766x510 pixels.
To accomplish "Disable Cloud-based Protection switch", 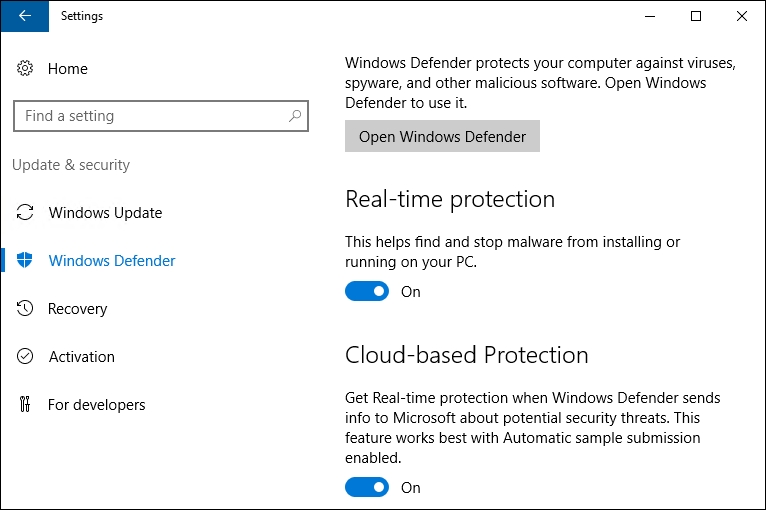I will [x=367, y=488].
